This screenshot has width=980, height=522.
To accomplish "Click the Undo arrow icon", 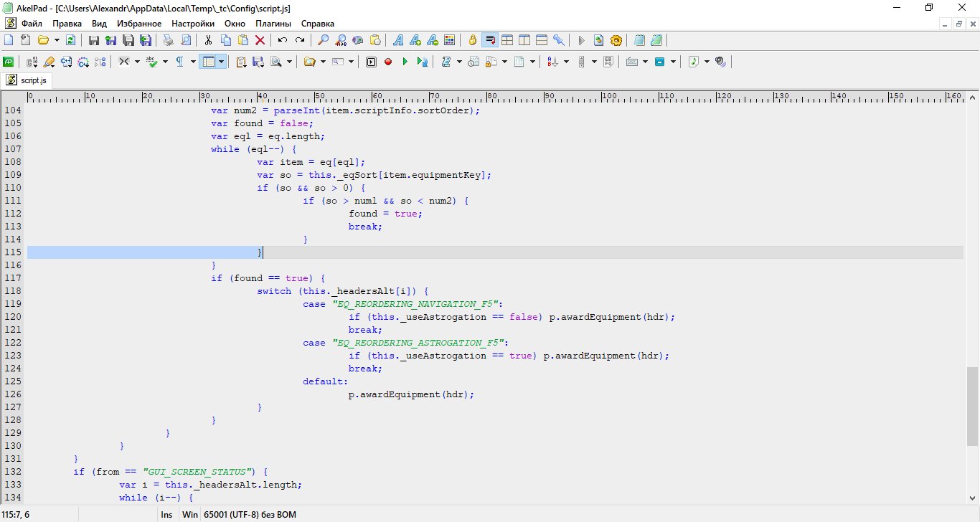I will [283, 40].
